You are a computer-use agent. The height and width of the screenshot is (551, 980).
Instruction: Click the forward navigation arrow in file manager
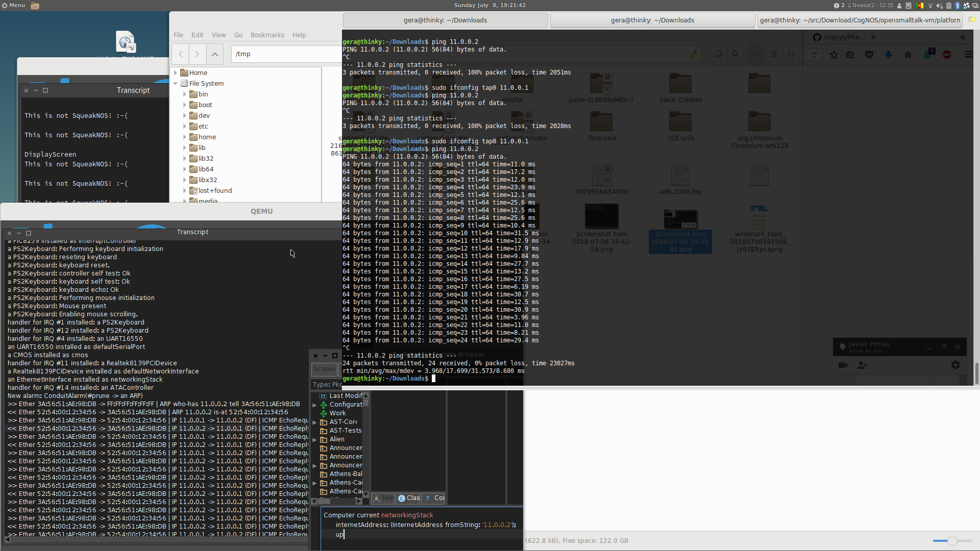(197, 54)
